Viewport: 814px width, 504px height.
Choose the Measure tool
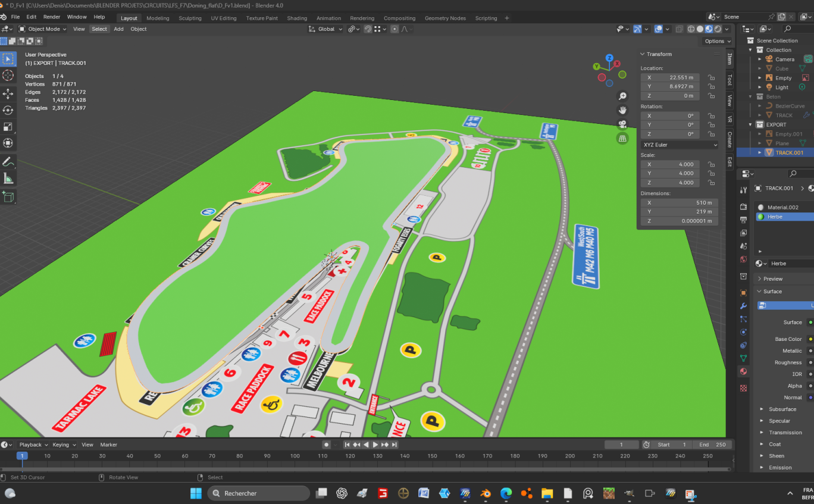(x=8, y=179)
